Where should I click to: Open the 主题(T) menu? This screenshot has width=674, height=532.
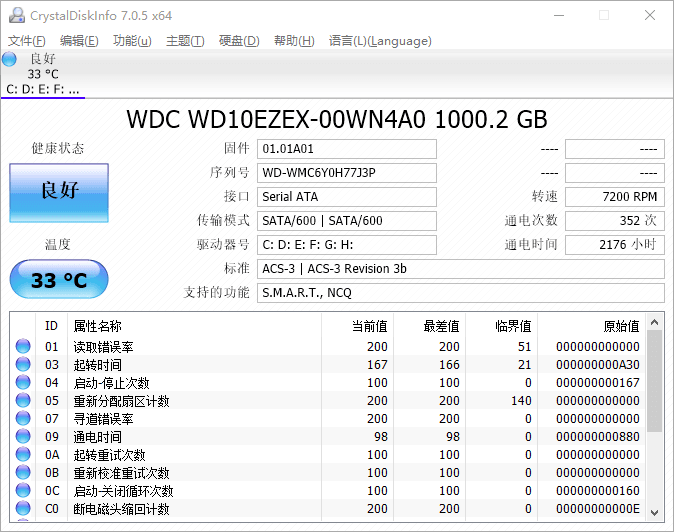coord(185,41)
